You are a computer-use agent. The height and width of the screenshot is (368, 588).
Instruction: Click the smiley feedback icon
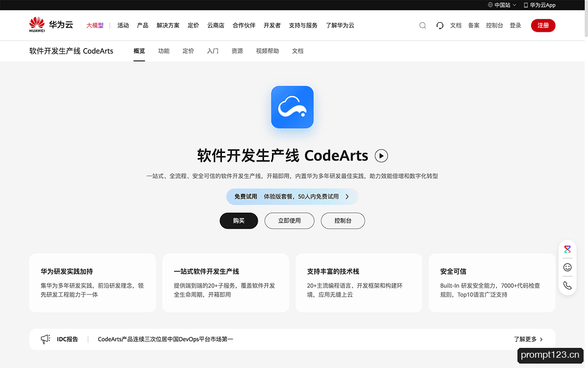pos(567,267)
